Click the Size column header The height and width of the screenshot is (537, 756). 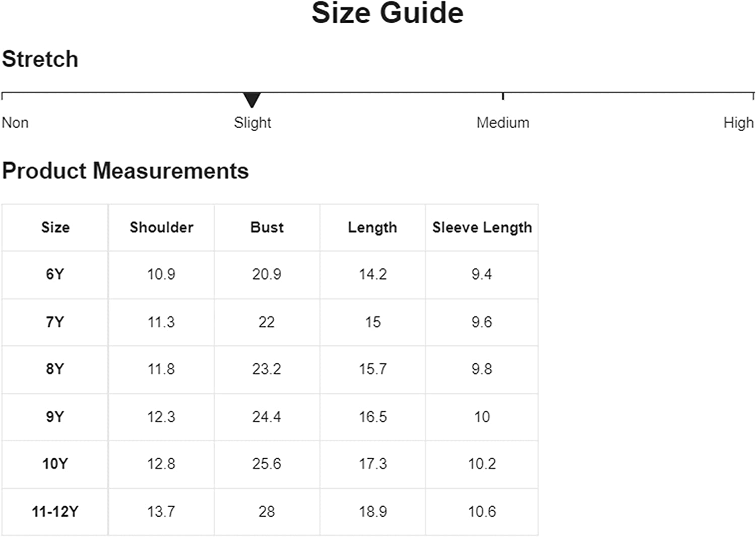pos(55,227)
